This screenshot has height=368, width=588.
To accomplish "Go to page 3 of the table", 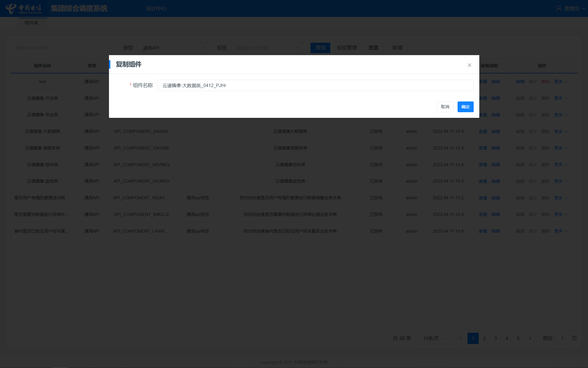I will pyautogui.click(x=495, y=338).
